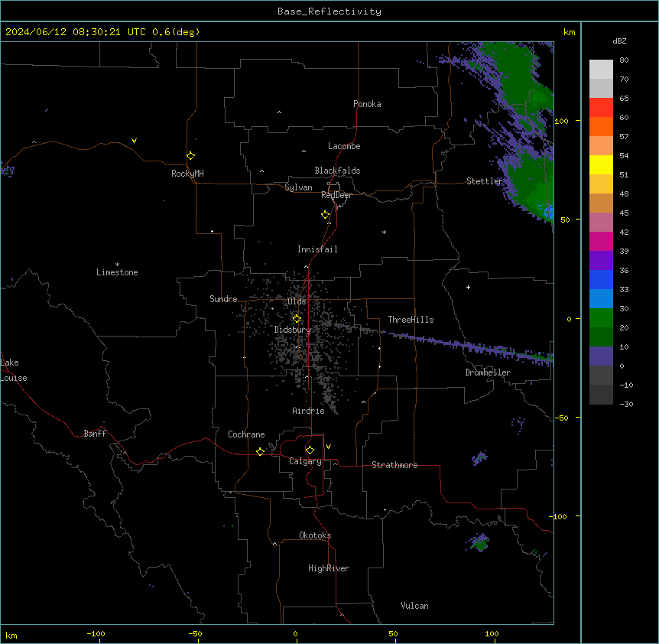Click the Olds town label
The image size is (659, 644).
(297, 301)
